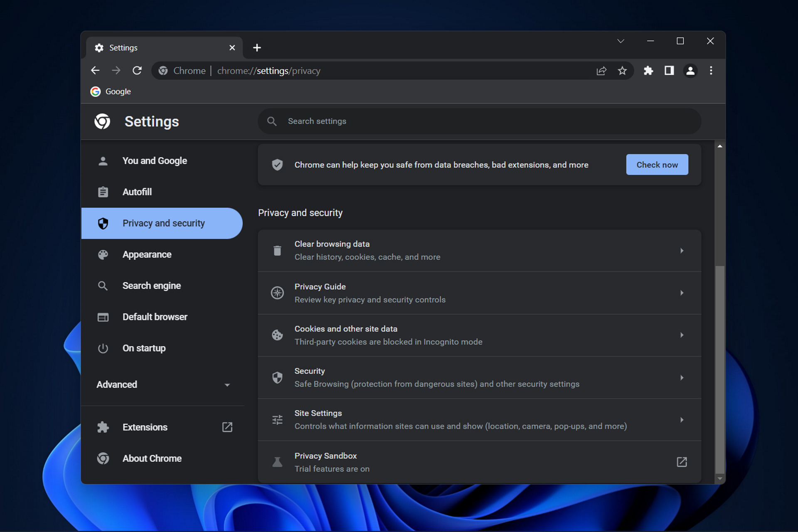This screenshot has width=798, height=532.
Task: Click the cookie icon in Cookies row
Action: coord(277,335)
